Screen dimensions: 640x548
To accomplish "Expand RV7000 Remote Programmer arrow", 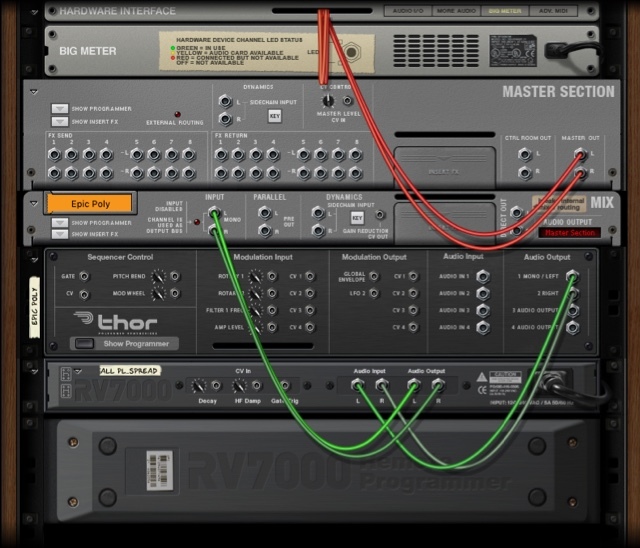I will [x=78, y=371].
